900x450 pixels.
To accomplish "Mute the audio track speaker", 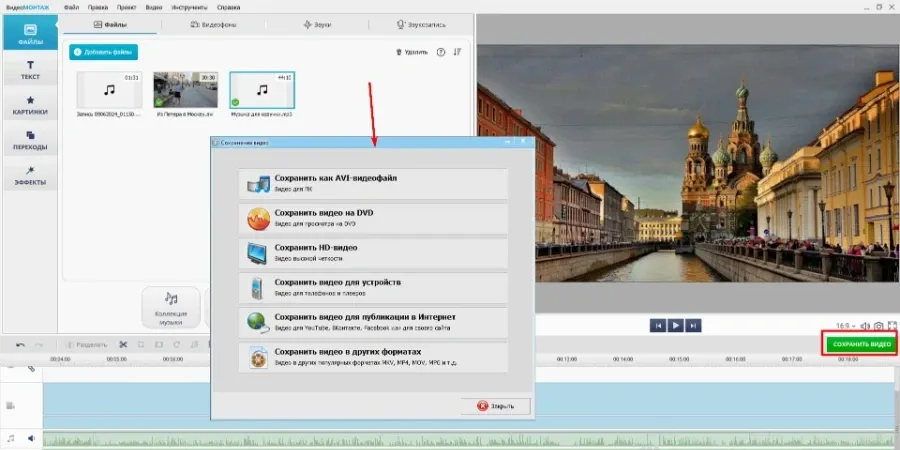I will click(31, 438).
